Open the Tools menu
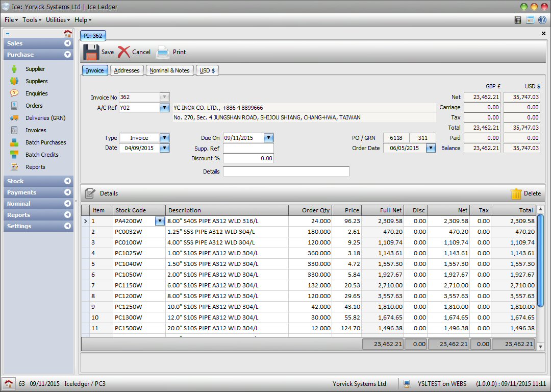551x392 pixels. pyautogui.click(x=31, y=20)
